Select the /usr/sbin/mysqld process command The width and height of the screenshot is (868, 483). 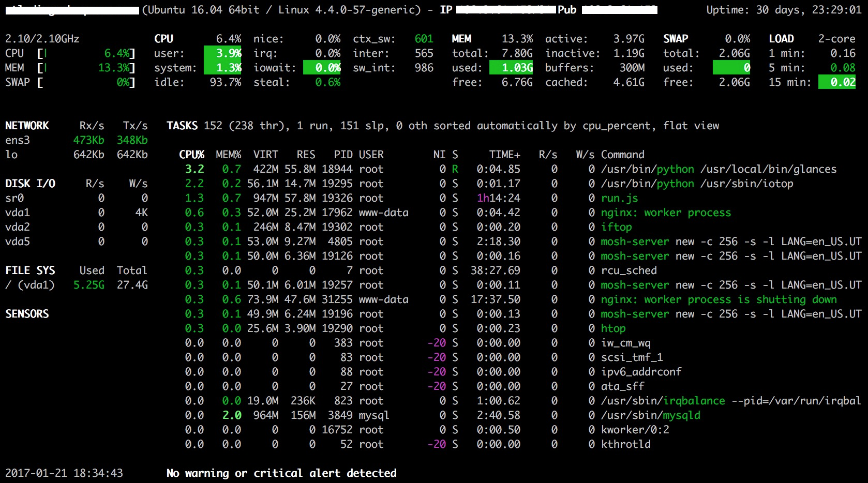point(650,415)
